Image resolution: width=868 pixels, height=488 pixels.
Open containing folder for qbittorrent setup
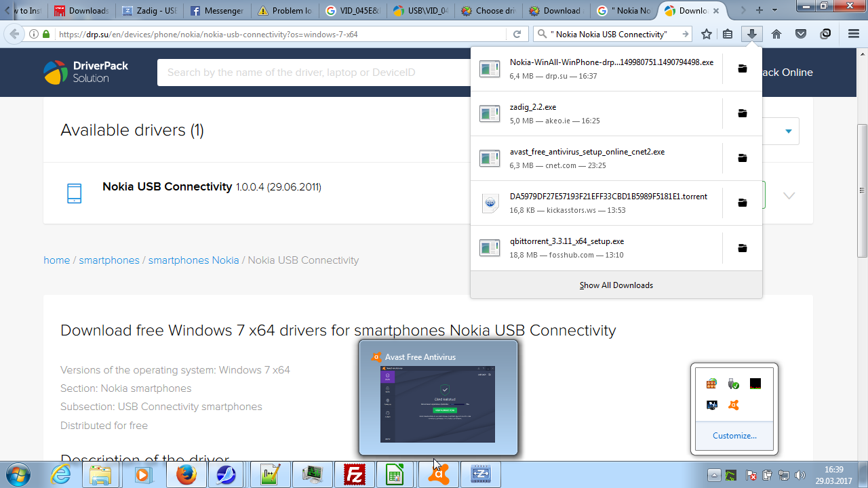(743, 248)
